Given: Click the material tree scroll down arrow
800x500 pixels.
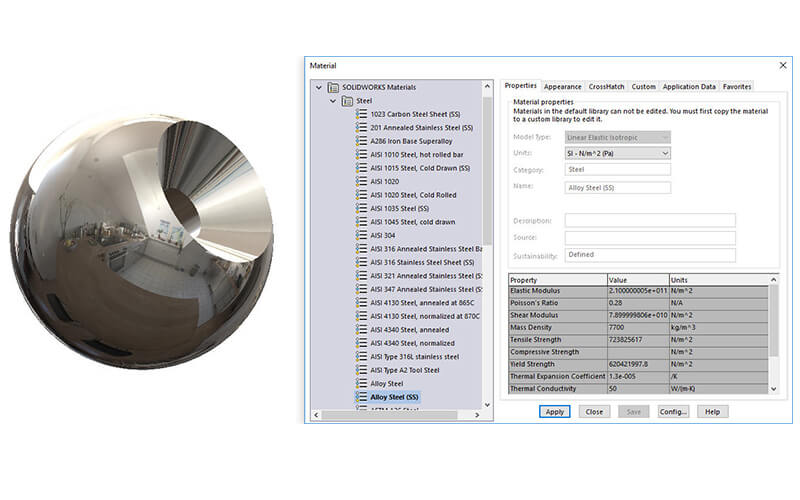Looking at the screenshot, I should [487, 405].
